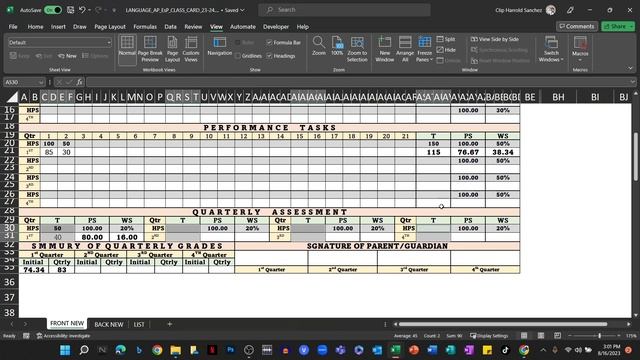The image size is (640, 360).
Task: Click the Windows Start button
Action: [65, 350]
